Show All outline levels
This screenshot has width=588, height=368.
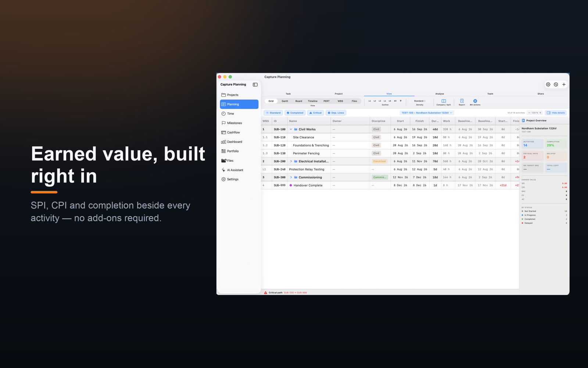395,101
